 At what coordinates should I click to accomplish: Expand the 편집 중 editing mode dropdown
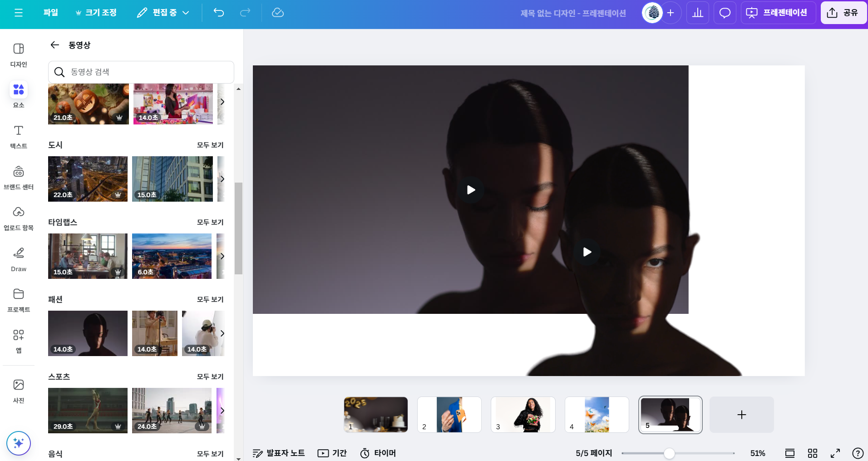click(x=163, y=13)
